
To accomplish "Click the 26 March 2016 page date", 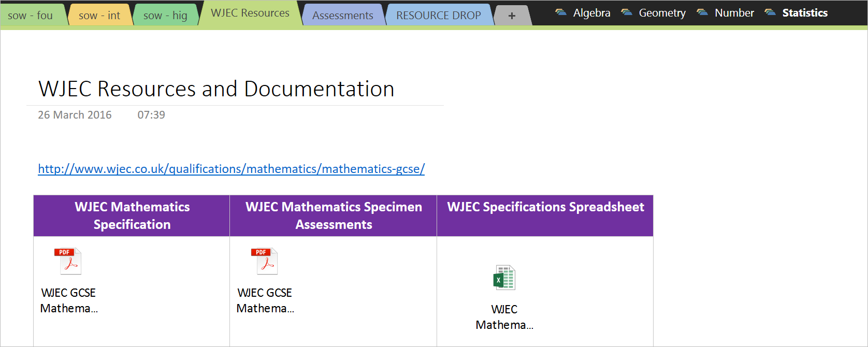I will 75,115.
